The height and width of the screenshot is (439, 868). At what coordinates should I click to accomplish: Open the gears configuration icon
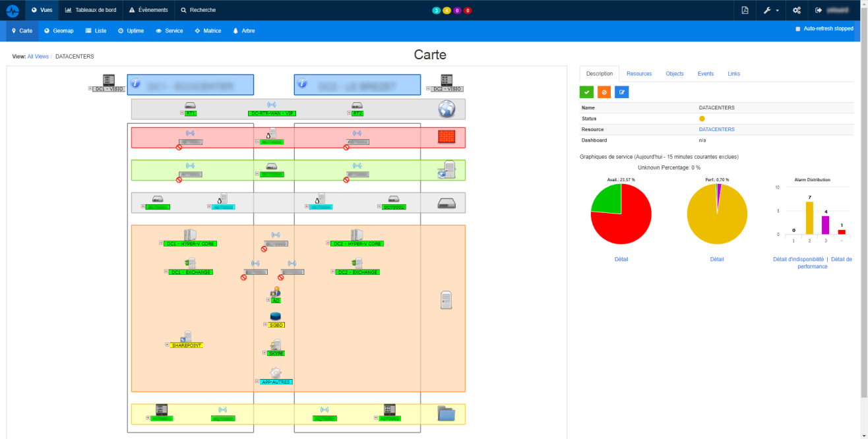tap(796, 11)
